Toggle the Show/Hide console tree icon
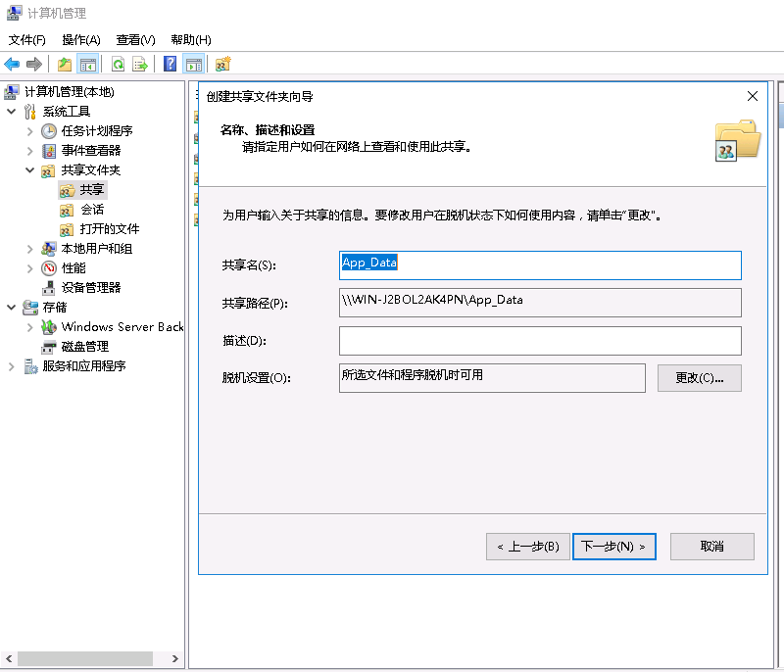 pyautogui.click(x=88, y=65)
